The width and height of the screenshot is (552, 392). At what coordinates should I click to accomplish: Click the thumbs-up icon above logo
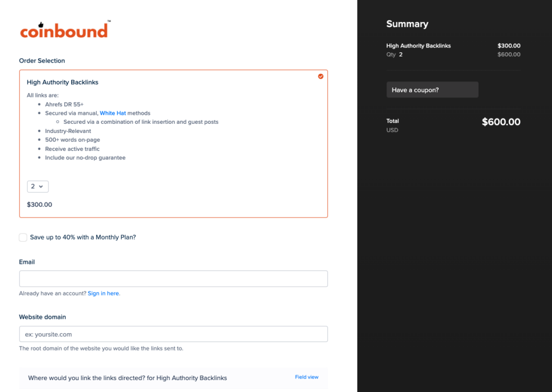(x=41, y=25)
